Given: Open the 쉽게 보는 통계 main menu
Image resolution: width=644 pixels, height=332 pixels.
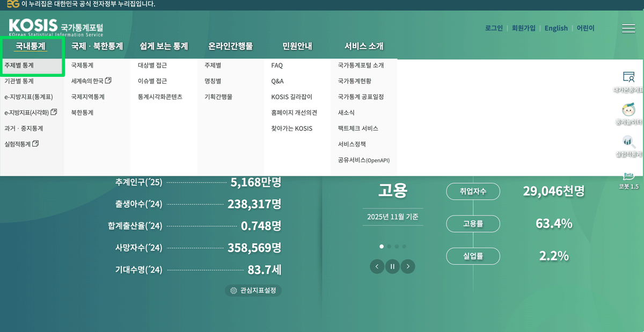Looking at the screenshot, I should 164,46.
